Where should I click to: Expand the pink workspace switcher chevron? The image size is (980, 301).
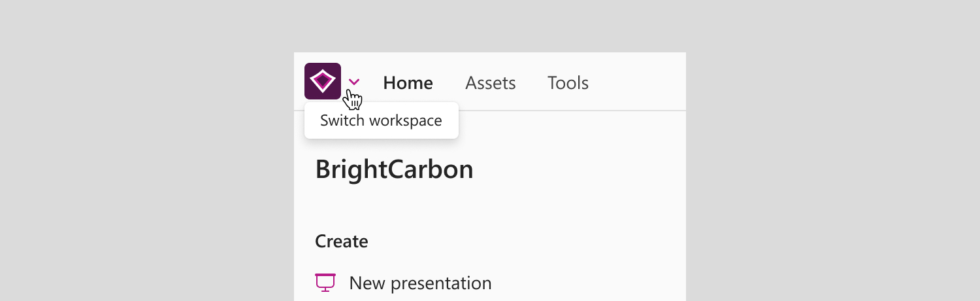pos(354,82)
